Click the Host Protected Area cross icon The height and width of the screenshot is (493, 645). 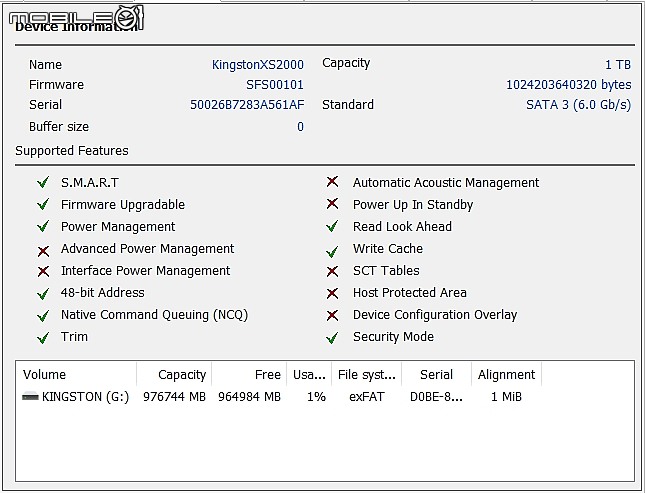pos(332,293)
